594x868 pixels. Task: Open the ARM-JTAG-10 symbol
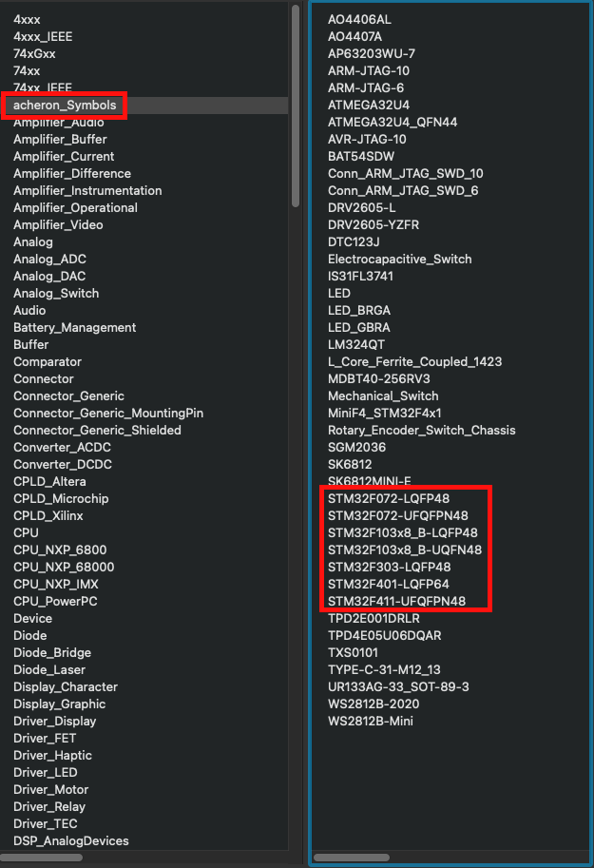[x=368, y=70]
